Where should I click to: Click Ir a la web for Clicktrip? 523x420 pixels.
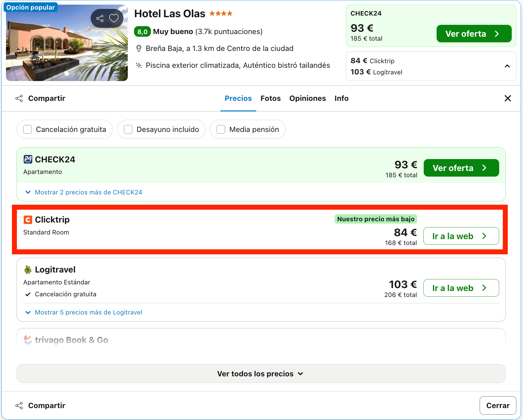point(461,236)
